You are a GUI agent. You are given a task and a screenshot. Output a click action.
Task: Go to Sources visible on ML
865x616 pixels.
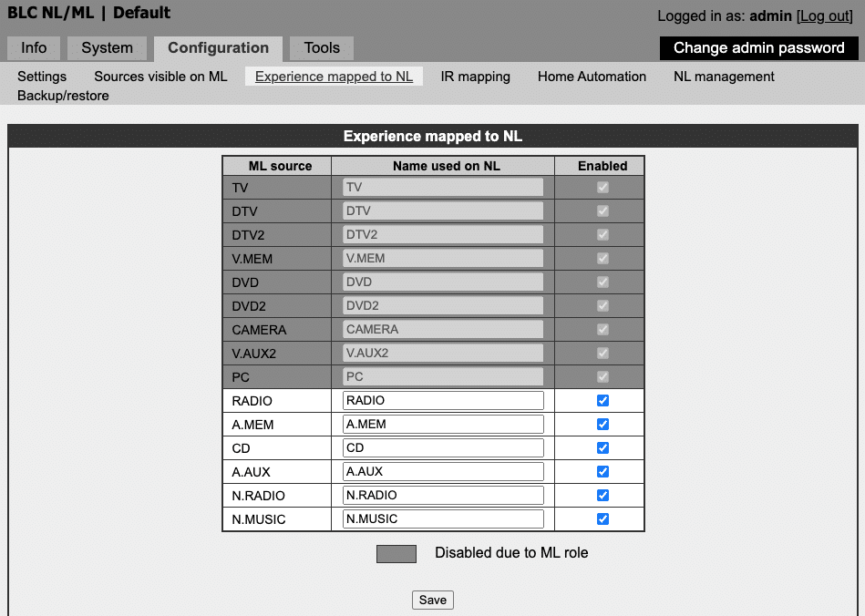coord(160,77)
